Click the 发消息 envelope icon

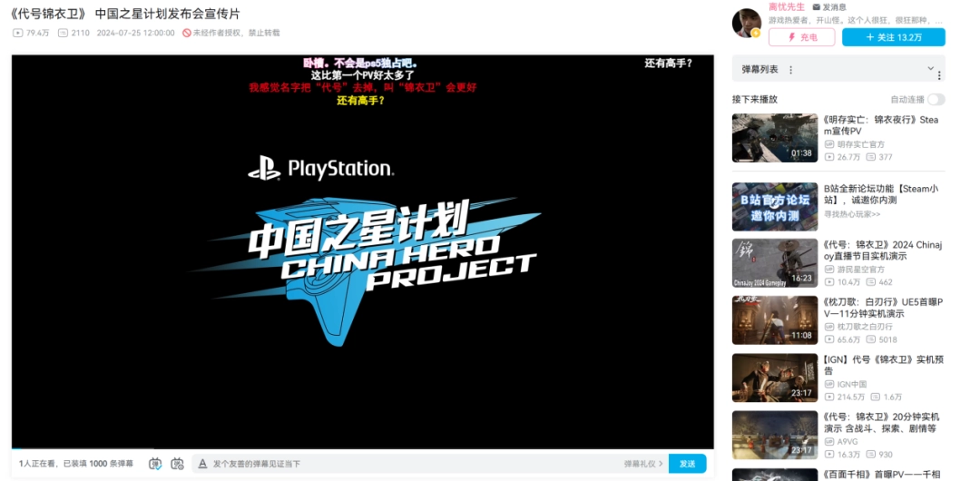(817, 6)
